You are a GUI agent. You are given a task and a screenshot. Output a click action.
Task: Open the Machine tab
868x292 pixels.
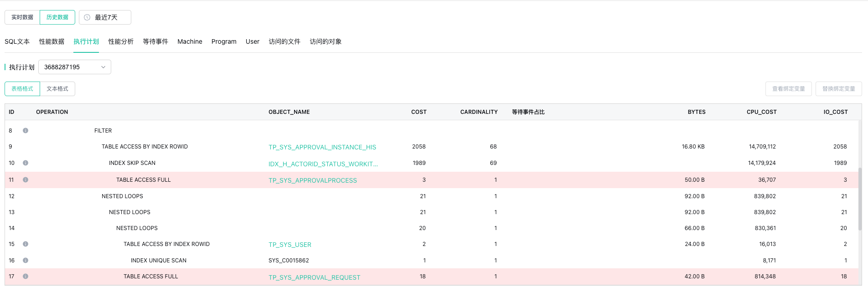tap(190, 41)
